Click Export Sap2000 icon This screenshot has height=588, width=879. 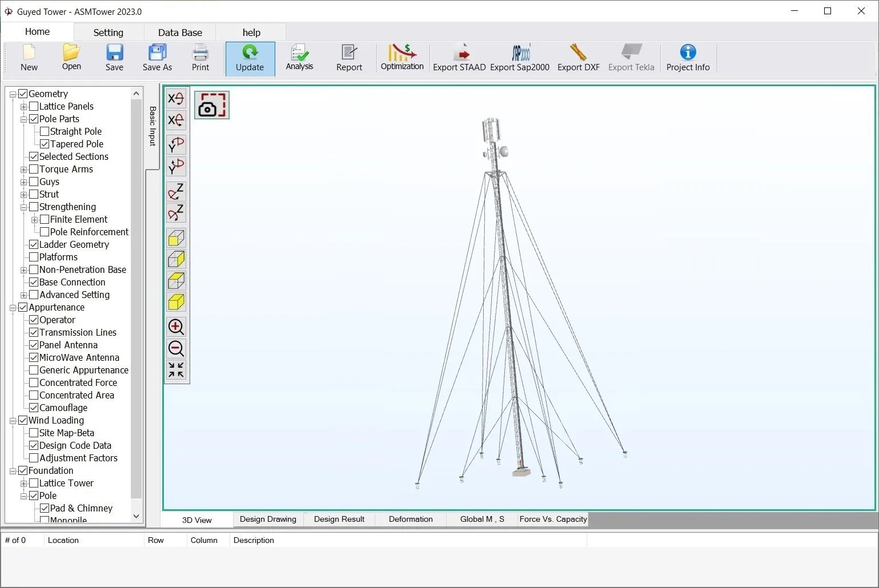(520, 58)
